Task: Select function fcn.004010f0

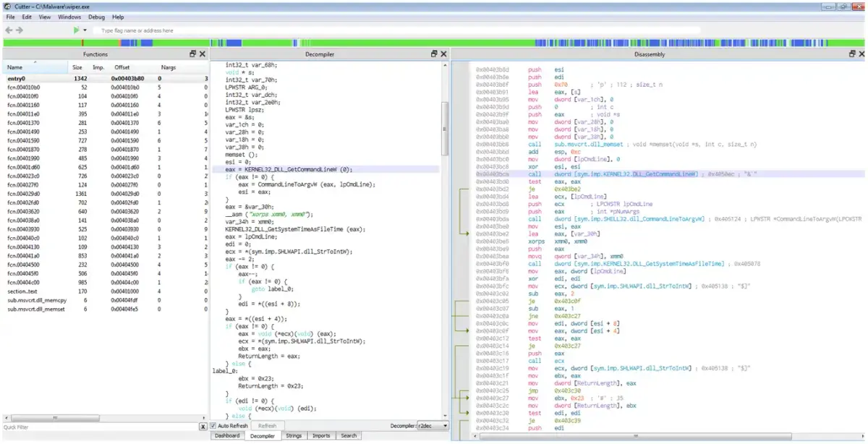Action: (x=106, y=95)
